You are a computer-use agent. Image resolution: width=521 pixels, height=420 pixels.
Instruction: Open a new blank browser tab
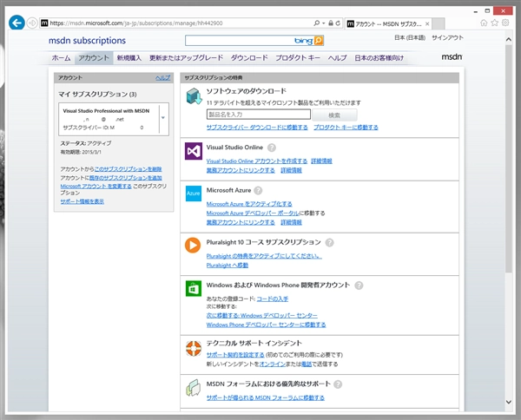pos(439,24)
